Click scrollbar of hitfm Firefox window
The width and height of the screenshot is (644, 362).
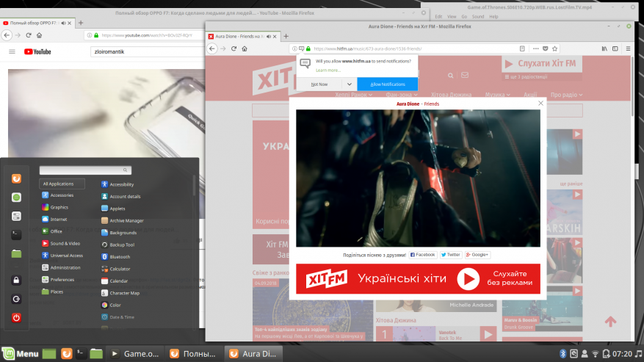(633, 87)
